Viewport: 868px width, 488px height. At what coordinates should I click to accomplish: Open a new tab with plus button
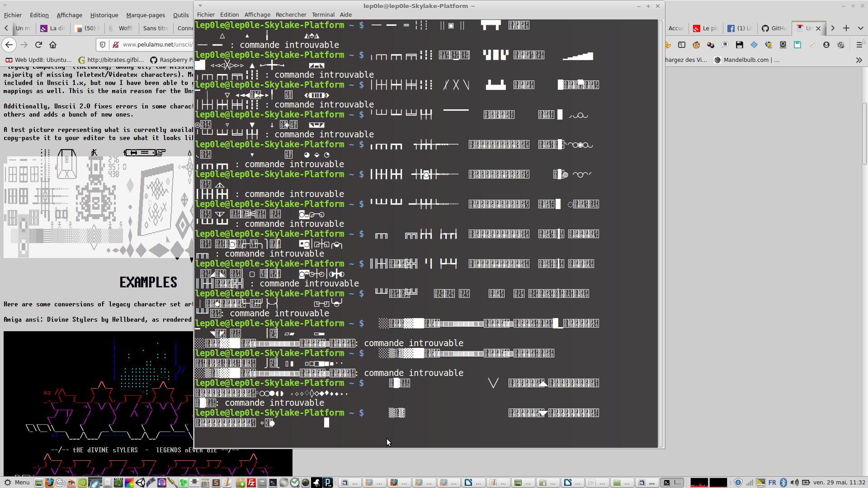846,28
